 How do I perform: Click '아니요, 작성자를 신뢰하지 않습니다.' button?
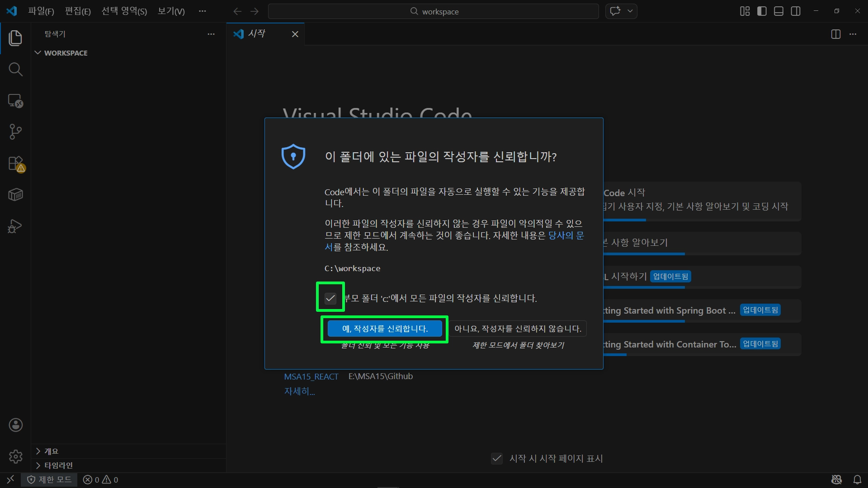click(518, 328)
